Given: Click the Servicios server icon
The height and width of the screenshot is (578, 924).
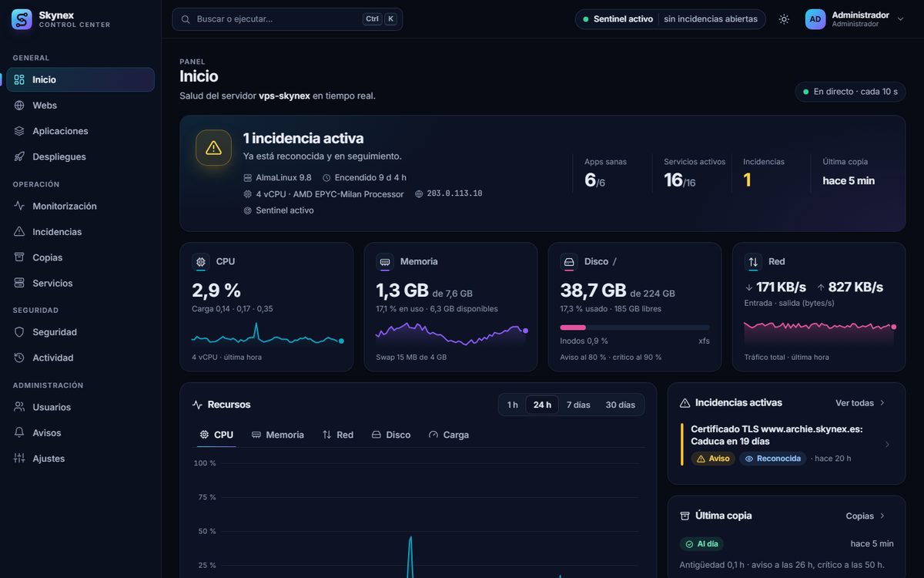Looking at the screenshot, I should 19,283.
